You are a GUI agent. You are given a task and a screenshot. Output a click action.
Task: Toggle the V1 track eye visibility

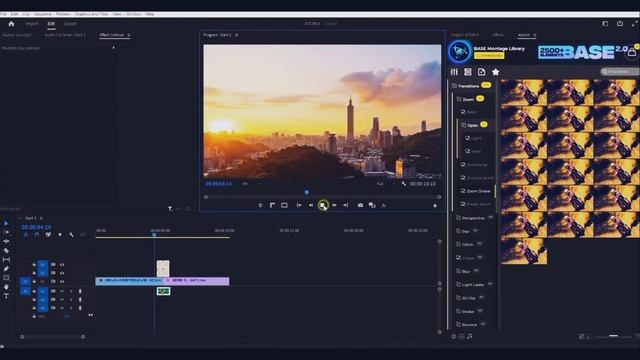[x=62, y=282]
